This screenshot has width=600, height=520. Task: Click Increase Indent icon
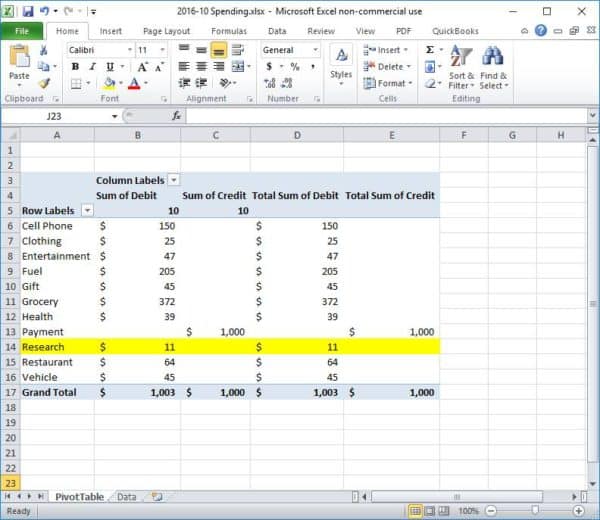click(x=201, y=83)
